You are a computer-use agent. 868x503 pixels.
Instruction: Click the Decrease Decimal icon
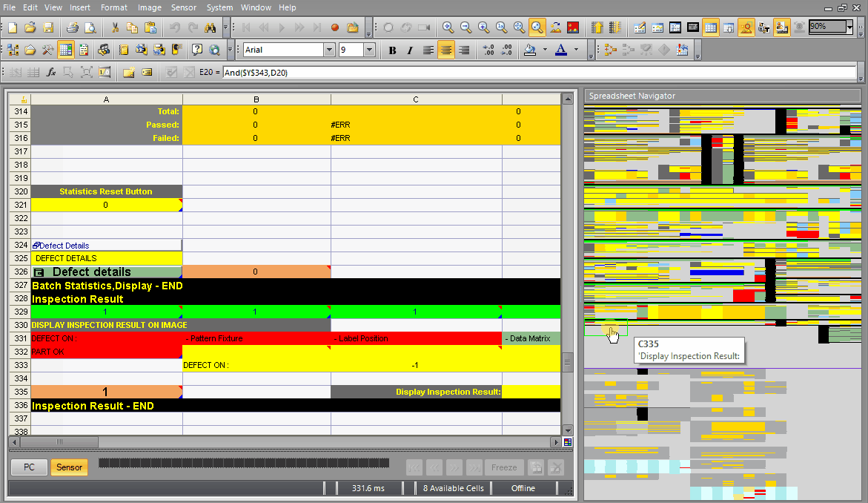pos(507,50)
